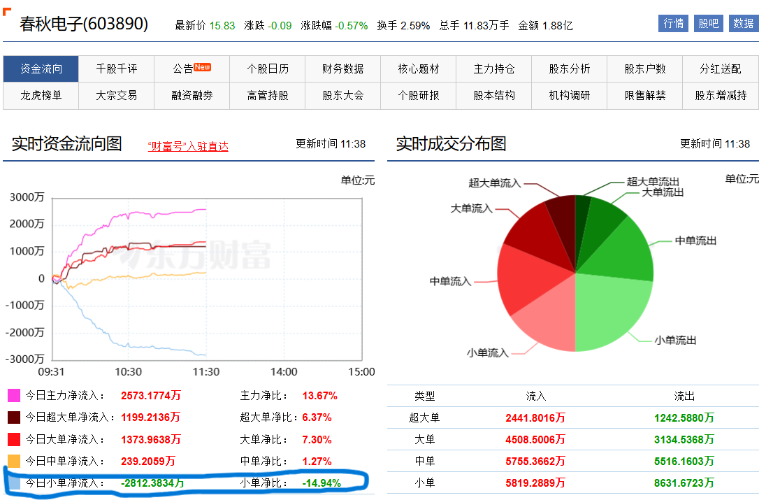773x500 pixels.
Task: Click the value 1199.2136万
Action: click(x=150, y=417)
